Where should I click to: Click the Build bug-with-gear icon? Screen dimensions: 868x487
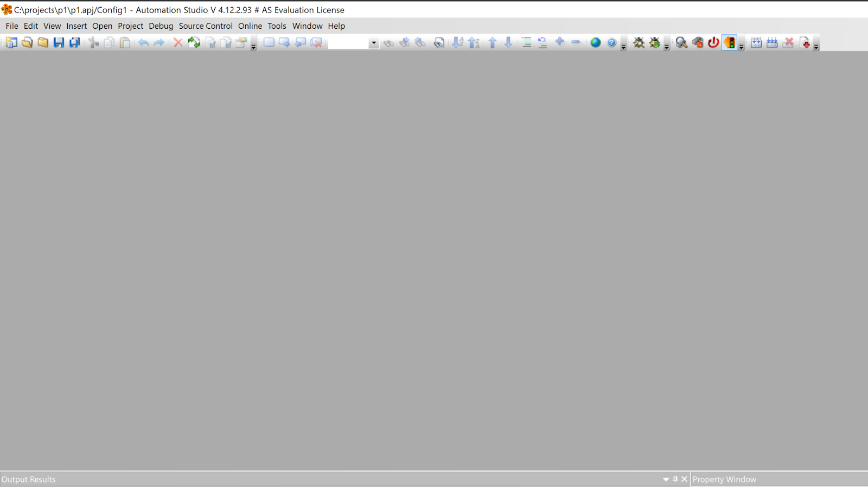(639, 42)
